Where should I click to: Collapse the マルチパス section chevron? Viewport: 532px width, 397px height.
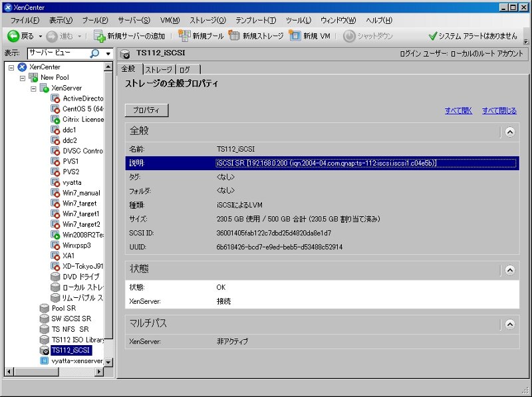(510, 325)
